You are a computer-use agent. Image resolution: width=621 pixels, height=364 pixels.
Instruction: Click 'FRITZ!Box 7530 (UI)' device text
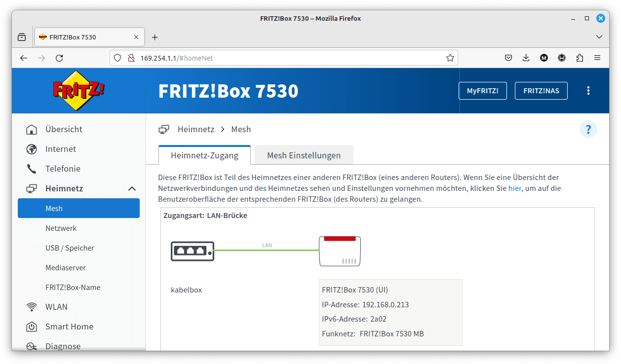tap(355, 290)
